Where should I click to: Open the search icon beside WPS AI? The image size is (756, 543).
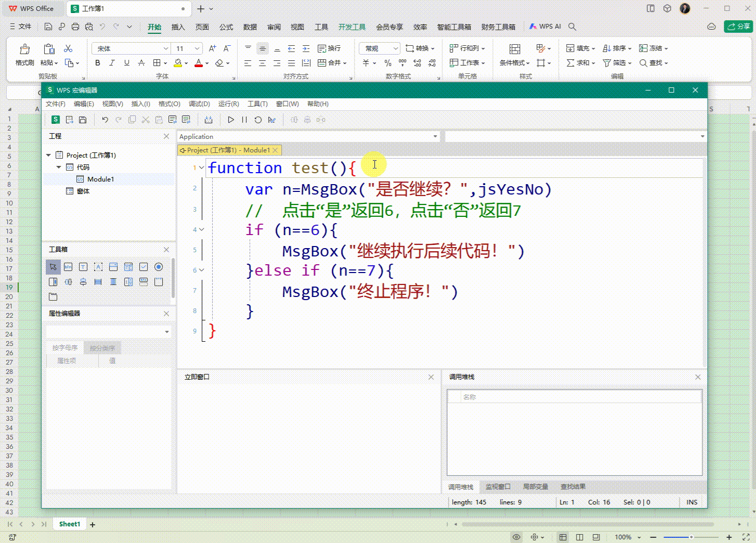point(572,27)
